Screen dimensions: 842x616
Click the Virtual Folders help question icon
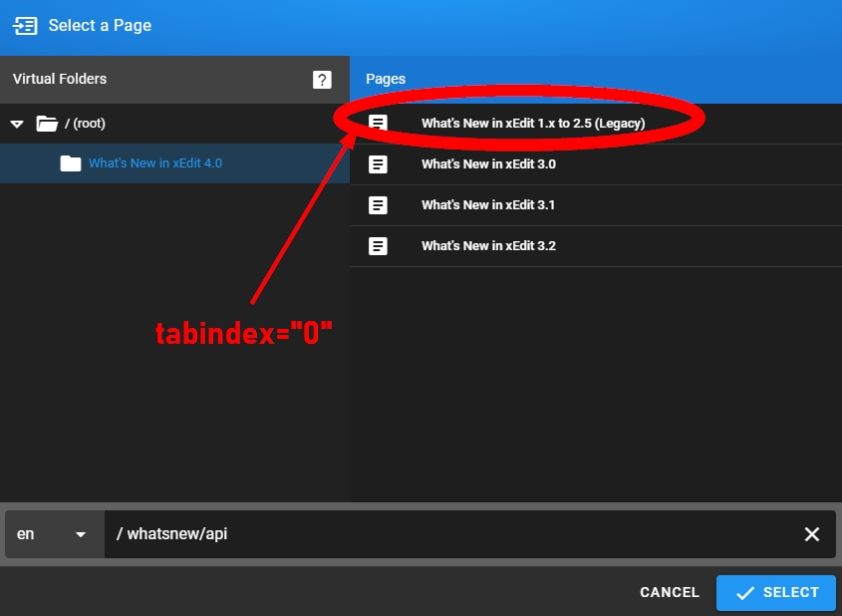click(x=322, y=80)
